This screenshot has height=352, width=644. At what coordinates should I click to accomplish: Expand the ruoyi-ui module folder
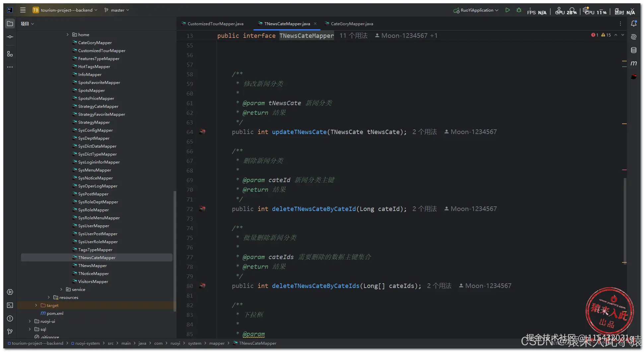(x=30, y=321)
